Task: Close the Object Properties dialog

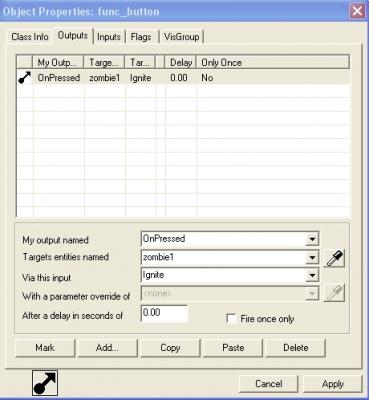Action: coord(357,12)
